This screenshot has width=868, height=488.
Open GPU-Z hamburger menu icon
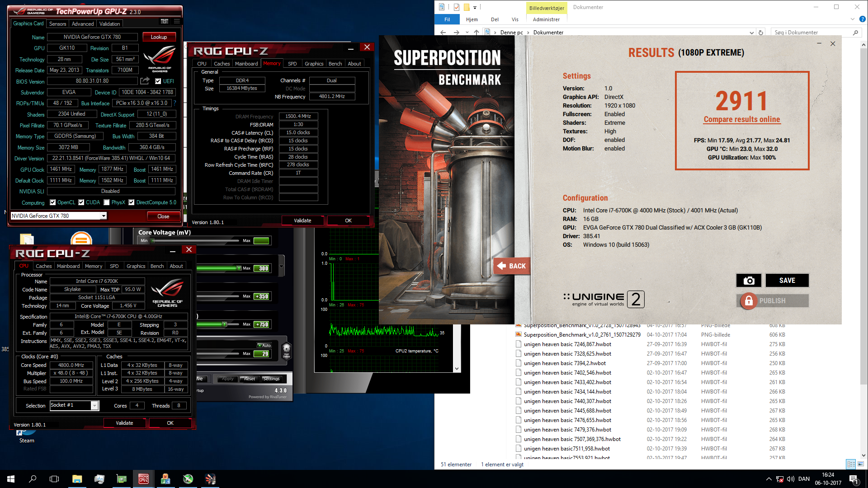[177, 21]
